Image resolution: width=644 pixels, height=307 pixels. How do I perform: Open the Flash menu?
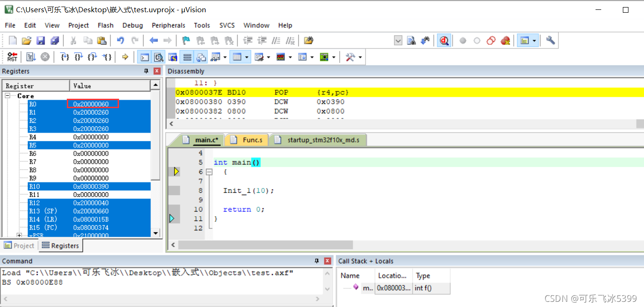(105, 25)
